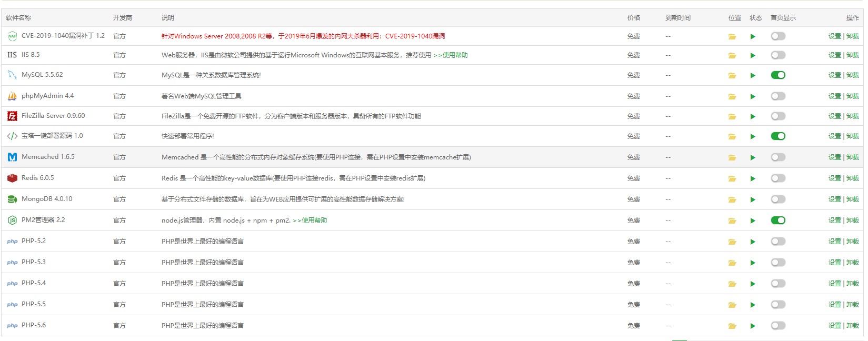Image resolution: width=868 pixels, height=341 pixels.
Task: Click the 宝塔一键部署源码 code icon
Action: coord(12,136)
